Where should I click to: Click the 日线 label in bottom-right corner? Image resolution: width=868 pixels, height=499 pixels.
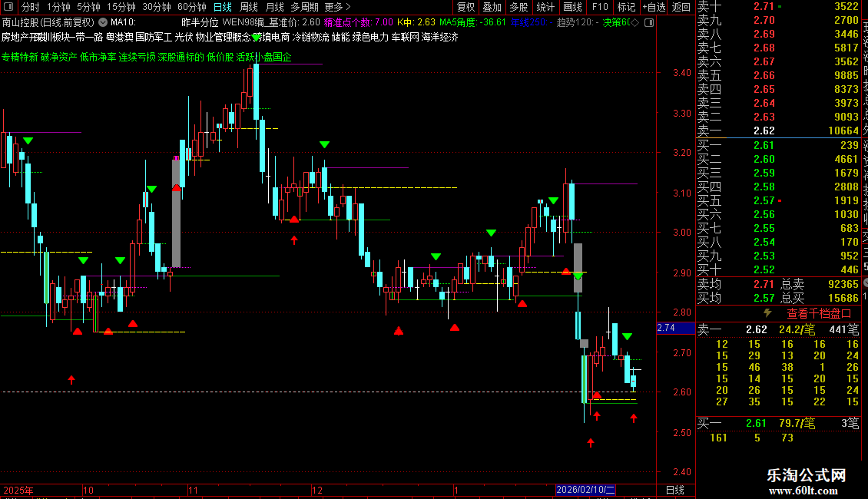coord(674,490)
